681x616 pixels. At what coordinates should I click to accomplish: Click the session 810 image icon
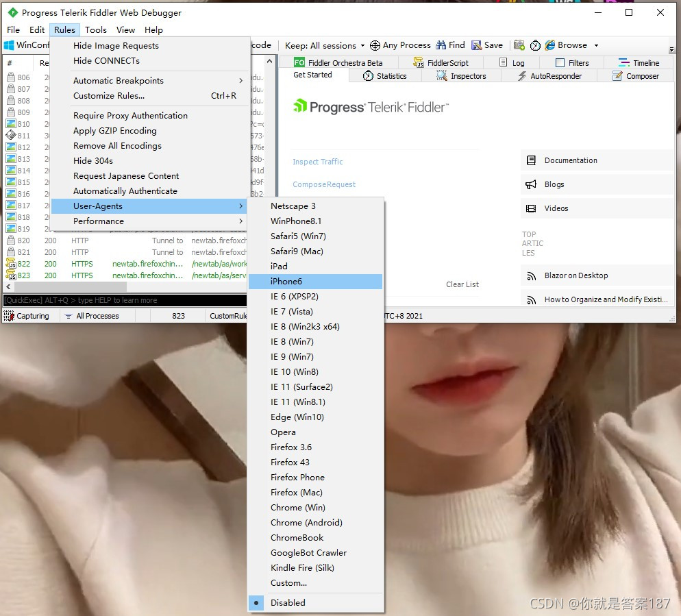click(x=11, y=123)
